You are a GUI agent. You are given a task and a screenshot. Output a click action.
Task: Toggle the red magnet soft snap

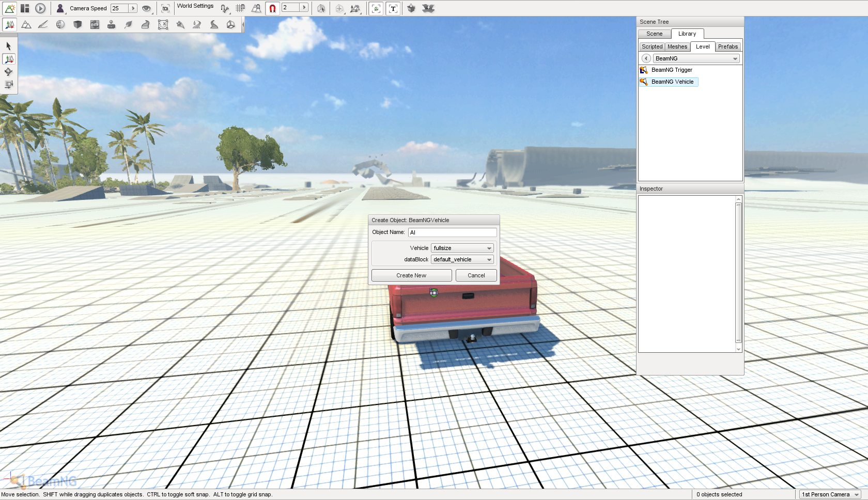(272, 8)
